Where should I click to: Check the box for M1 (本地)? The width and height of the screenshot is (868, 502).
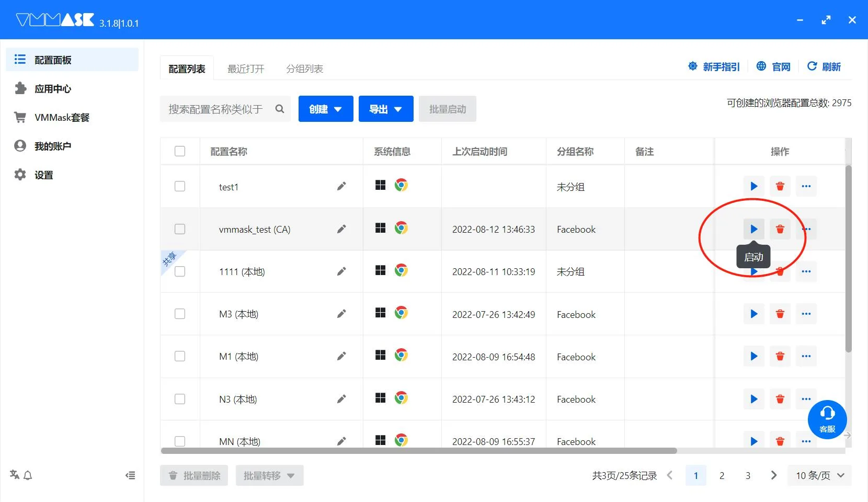[x=180, y=356]
